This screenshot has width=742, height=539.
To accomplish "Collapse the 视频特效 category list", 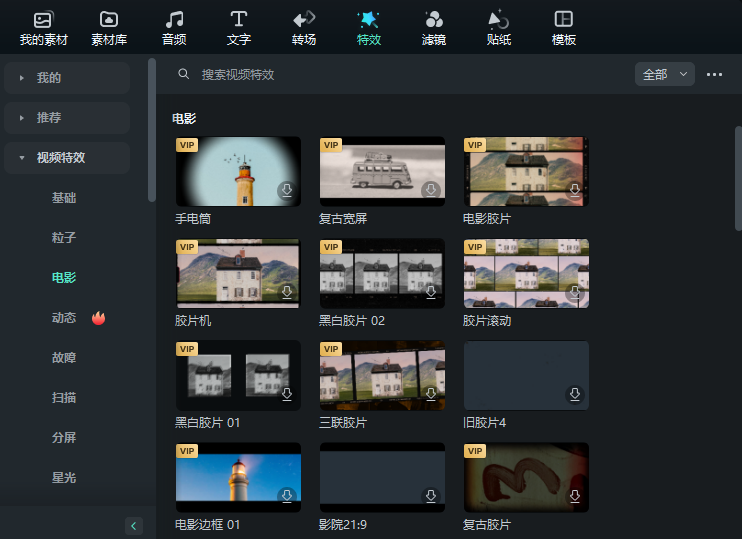I will pyautogui.click(x=66, y=158).
